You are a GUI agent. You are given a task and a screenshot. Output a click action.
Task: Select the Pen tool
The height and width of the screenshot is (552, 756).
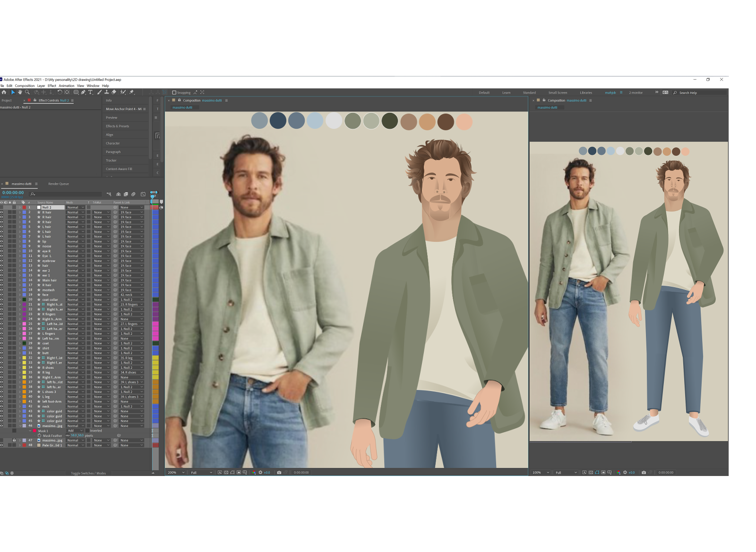83,92
